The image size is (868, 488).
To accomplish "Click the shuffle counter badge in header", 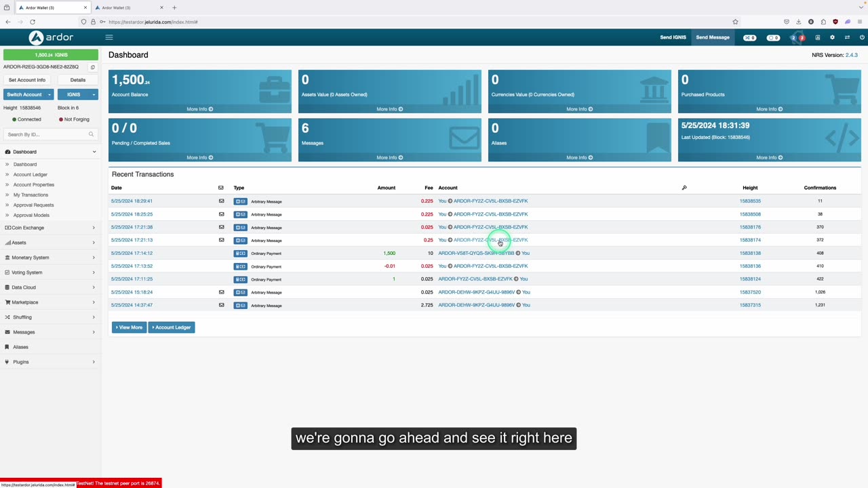I will (749, 37).
